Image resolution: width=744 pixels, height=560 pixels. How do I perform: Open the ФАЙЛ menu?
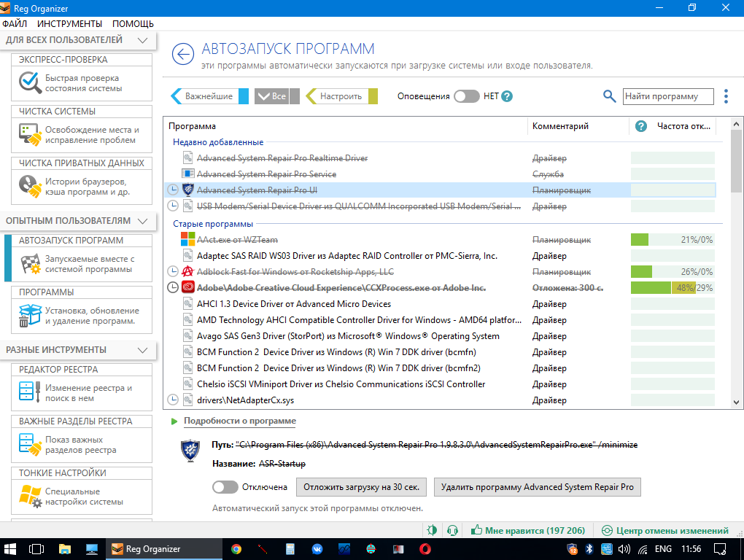pos(15,24)
